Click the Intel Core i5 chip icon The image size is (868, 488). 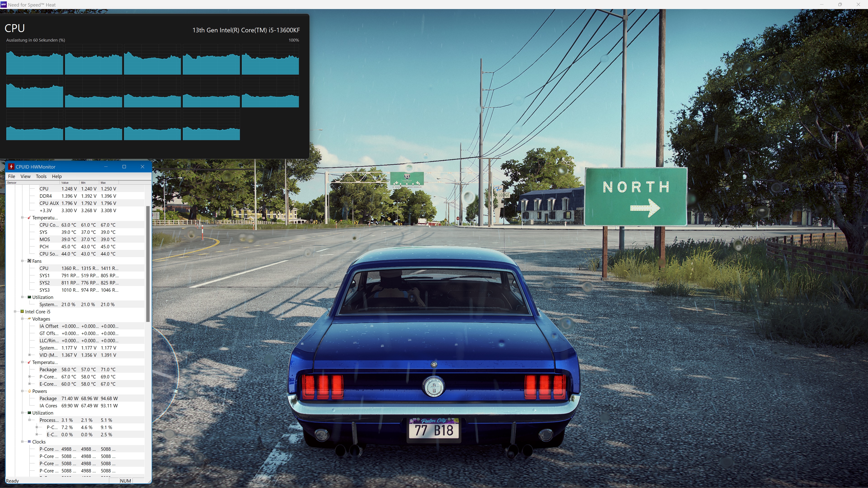tap(22, 312)
